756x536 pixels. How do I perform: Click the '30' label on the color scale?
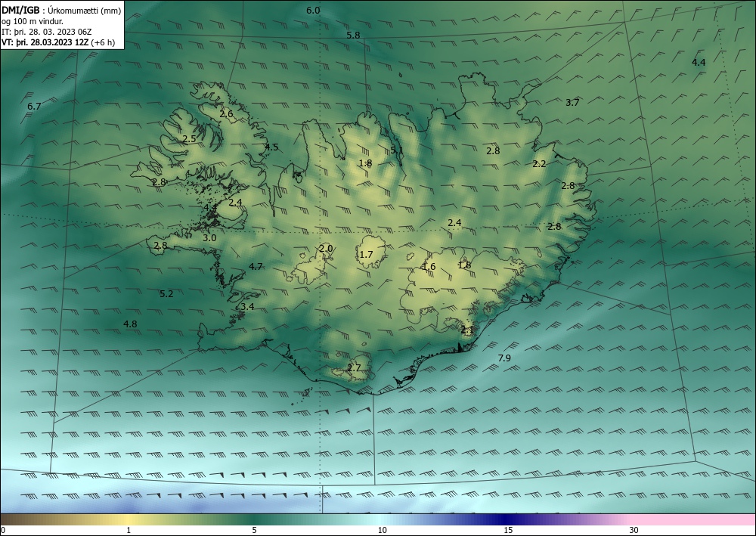(x=634, y=530)
